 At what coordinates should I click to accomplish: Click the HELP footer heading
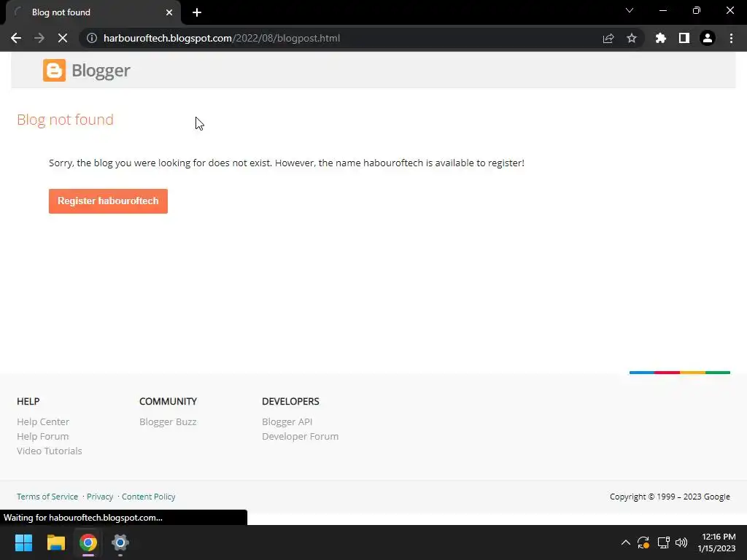(x=28, y=402)
